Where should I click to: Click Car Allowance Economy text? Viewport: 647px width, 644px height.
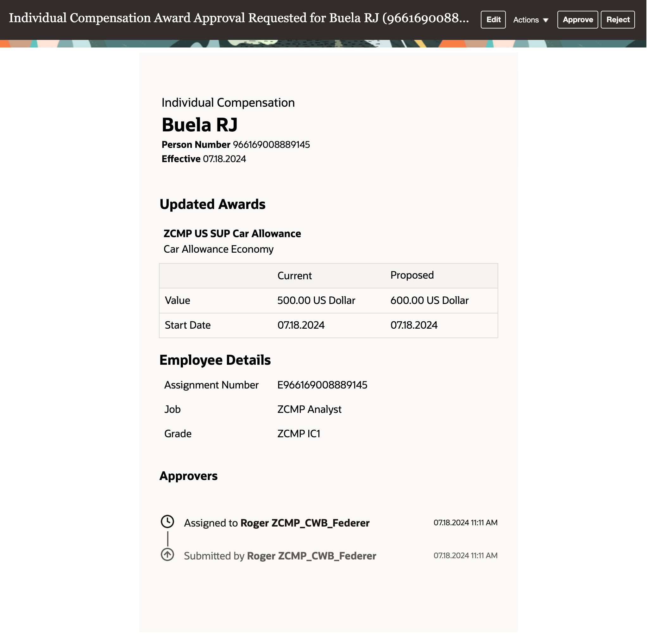(x=219, y=249)
